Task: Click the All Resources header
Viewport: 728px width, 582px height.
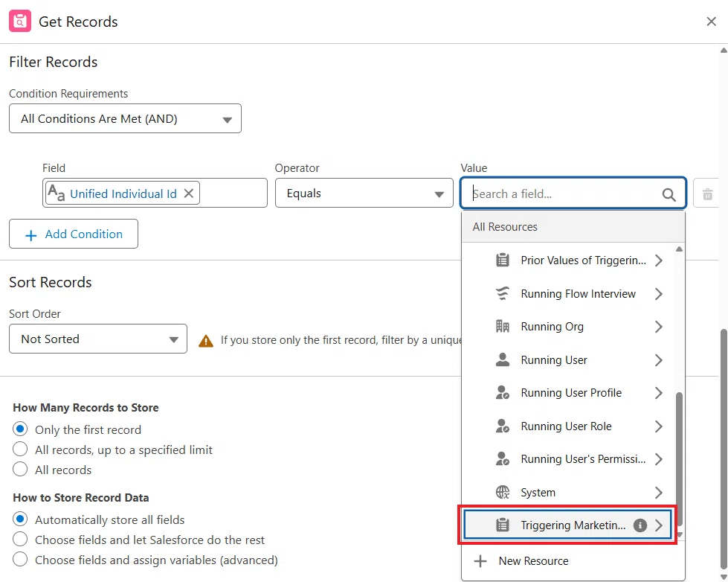Action: point(573,227)
